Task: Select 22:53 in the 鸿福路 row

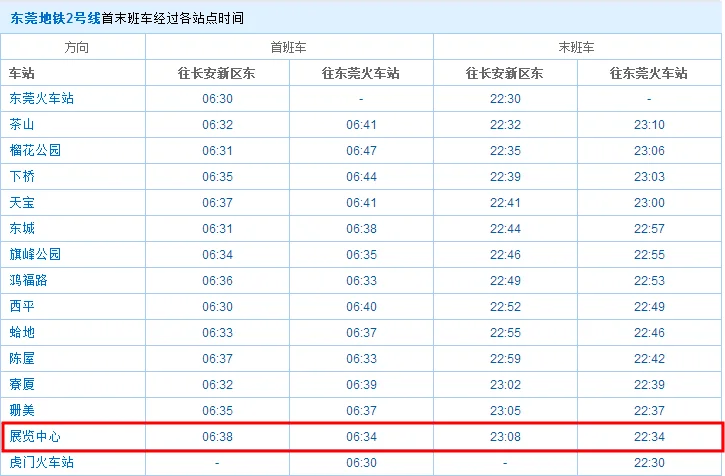Action: tap(649, 280)
